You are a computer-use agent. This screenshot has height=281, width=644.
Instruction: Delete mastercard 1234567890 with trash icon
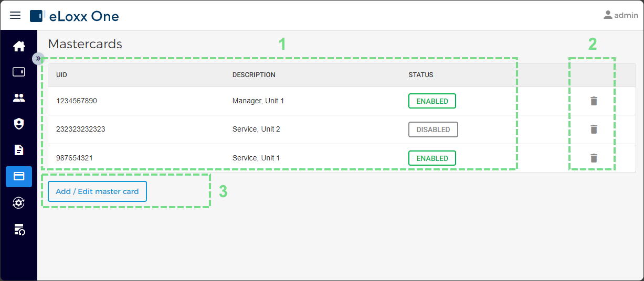(594, 101)
